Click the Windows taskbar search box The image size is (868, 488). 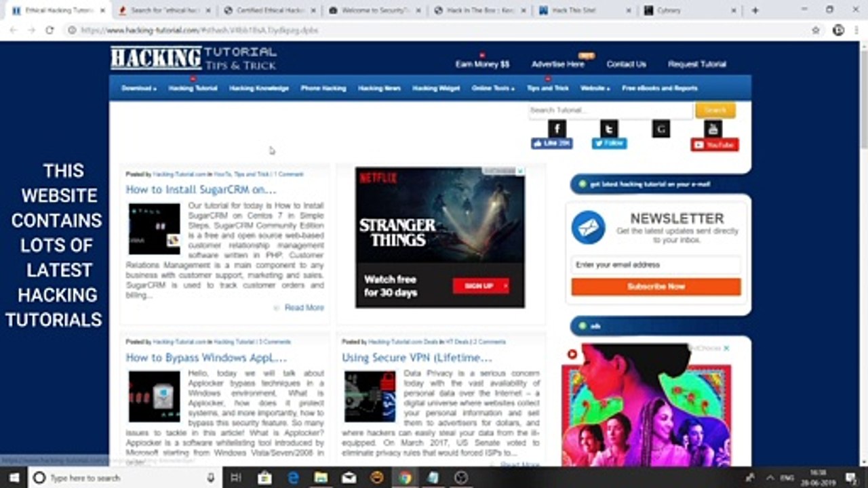pos(125,478)
